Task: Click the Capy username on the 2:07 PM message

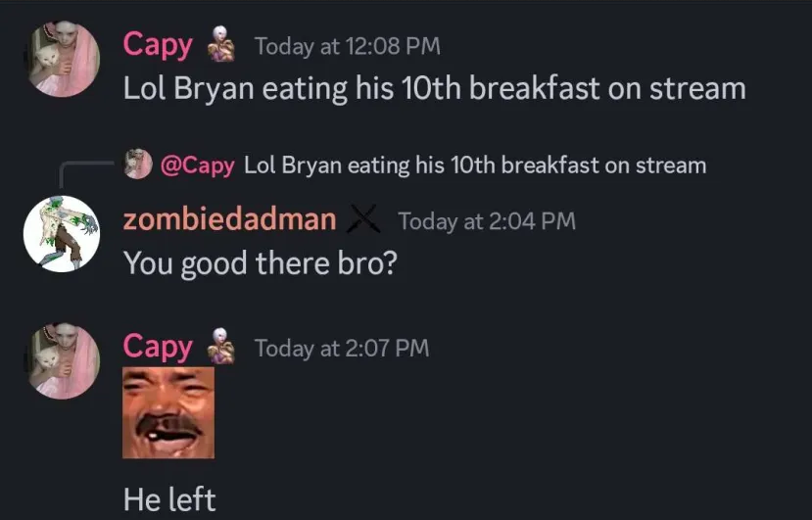Action: (158, 347)
